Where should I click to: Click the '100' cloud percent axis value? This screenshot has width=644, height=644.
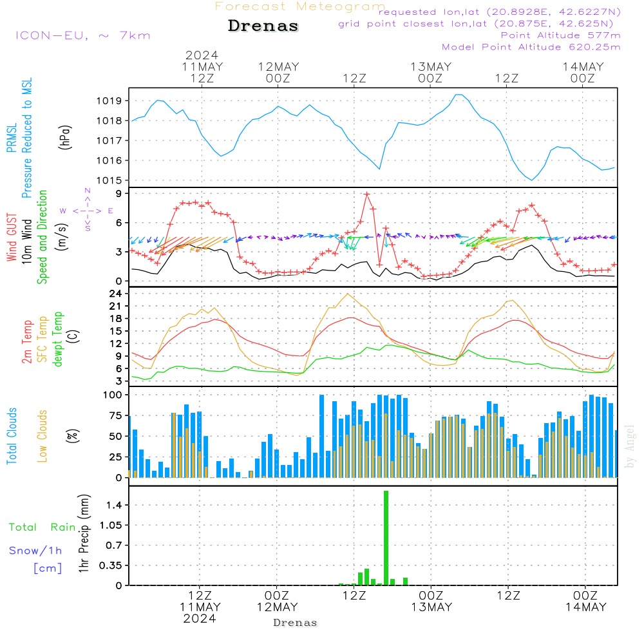(x=112, y=395)
